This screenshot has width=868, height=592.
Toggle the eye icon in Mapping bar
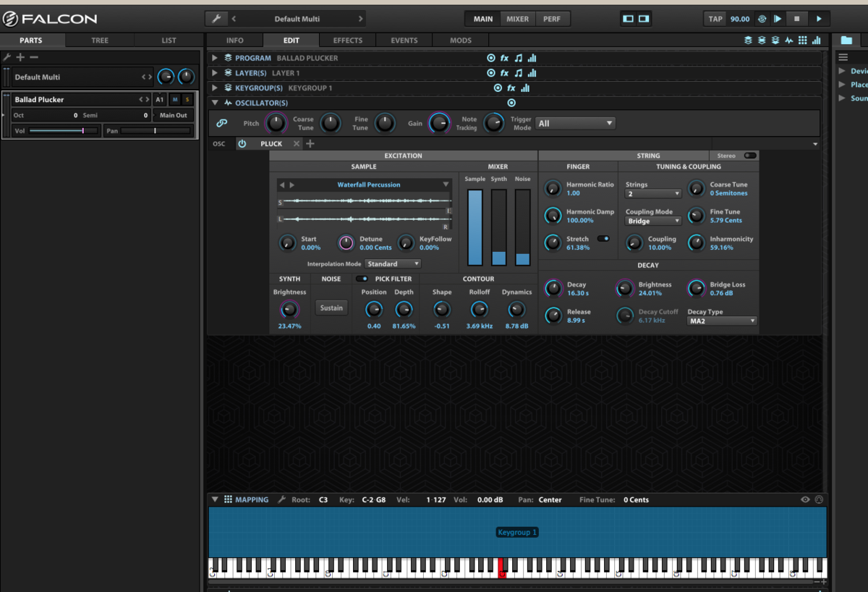[806, 500]
